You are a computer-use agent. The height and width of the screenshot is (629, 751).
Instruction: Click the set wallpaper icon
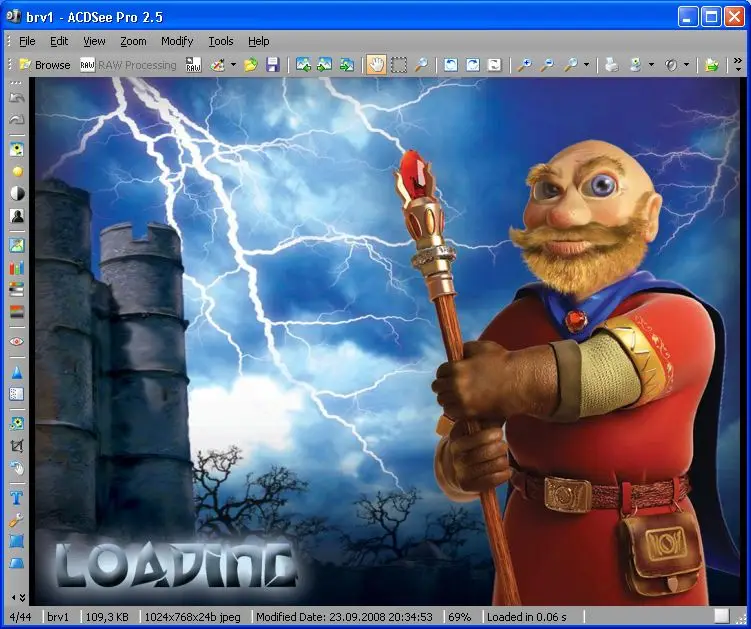[635, 65]
